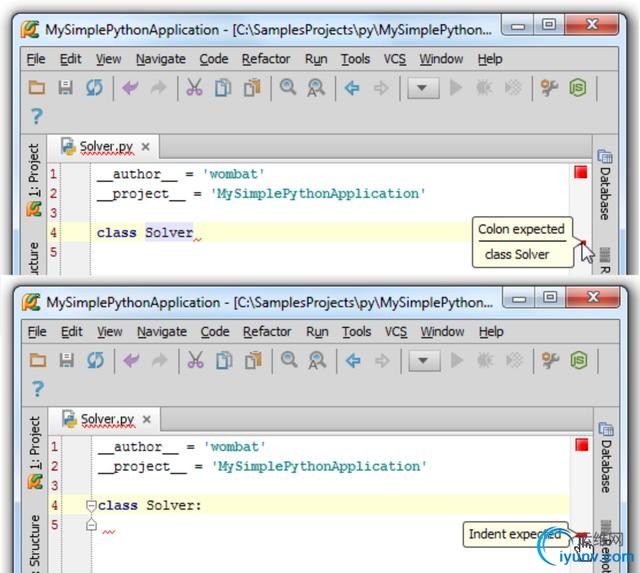Click the red error status square in the upper editor
640x573 pixels.
580,172
